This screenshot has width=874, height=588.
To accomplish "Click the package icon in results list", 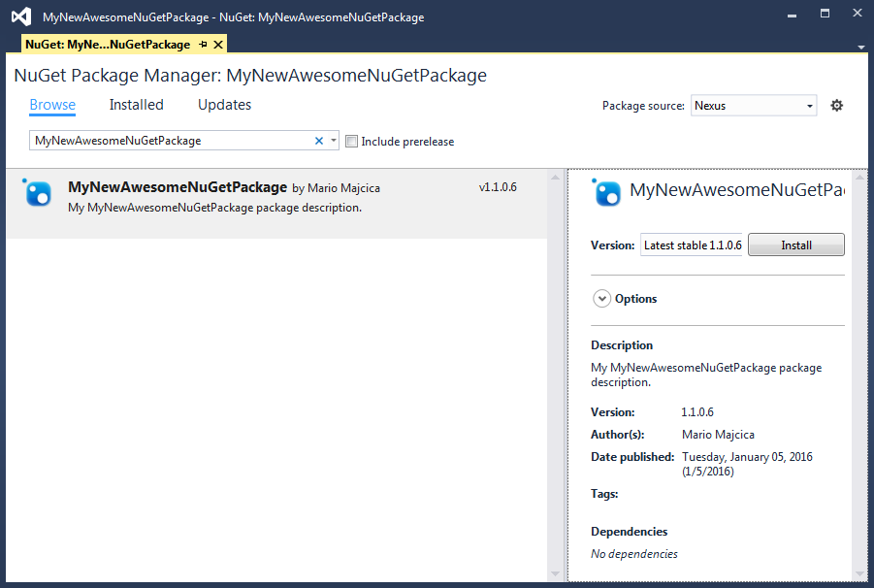I will [x=37, y=193].
